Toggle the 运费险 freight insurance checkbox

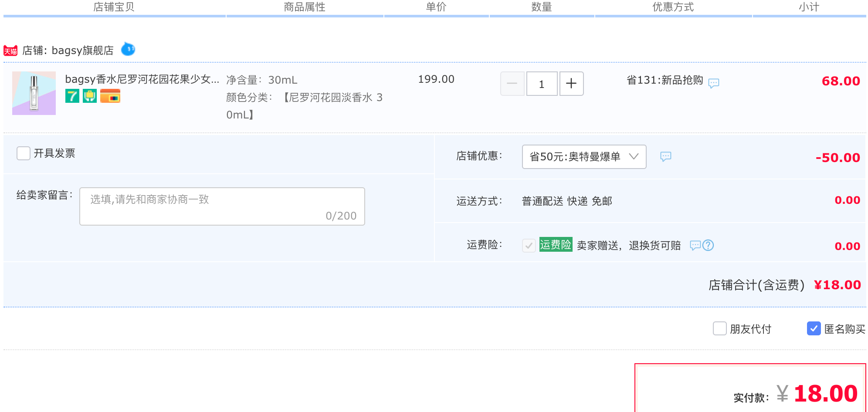point(529,246)
